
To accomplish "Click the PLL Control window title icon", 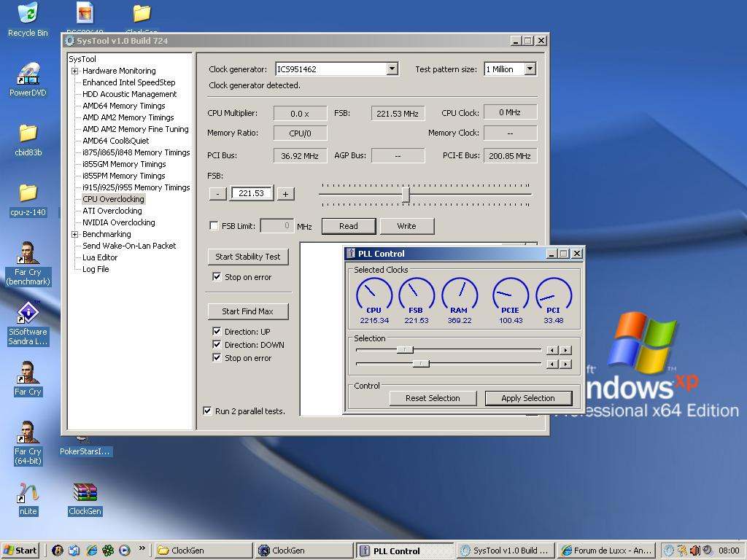I will (351, 253).
